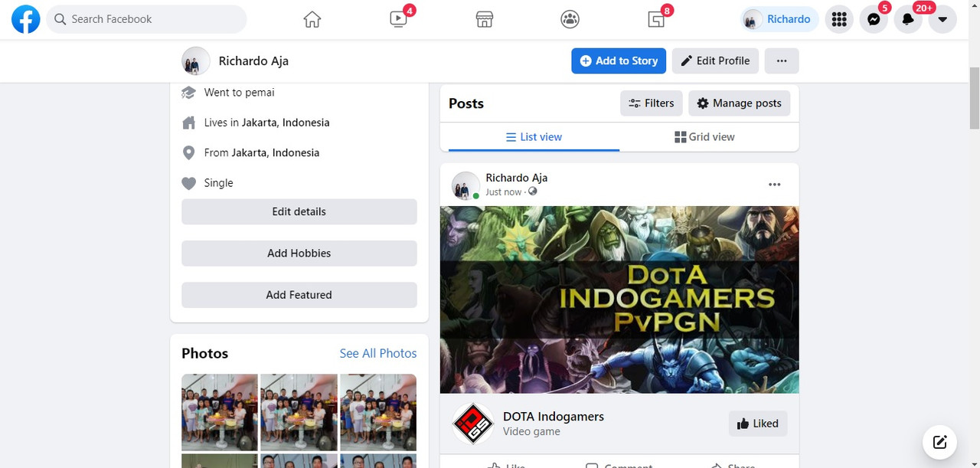Open the Notifications bell icon
Viewport: 980px width, 468px height.
coord(908,19)
